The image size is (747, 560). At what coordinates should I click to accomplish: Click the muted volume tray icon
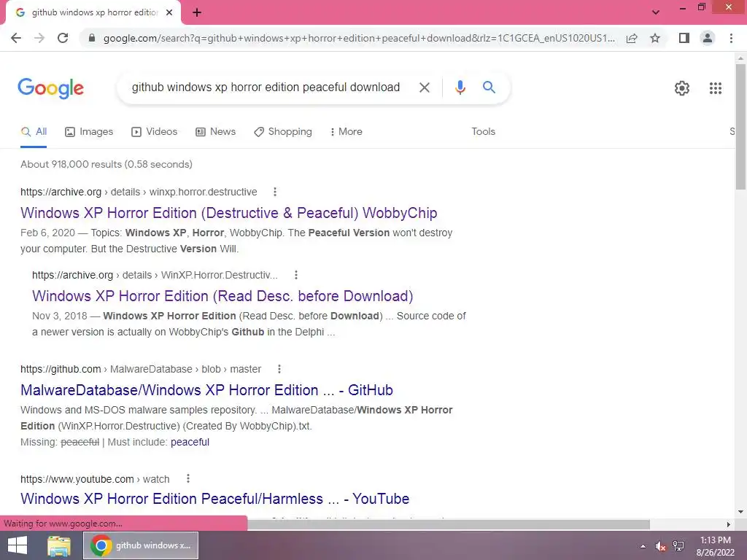pyautogui.click(x=660, y=546)
